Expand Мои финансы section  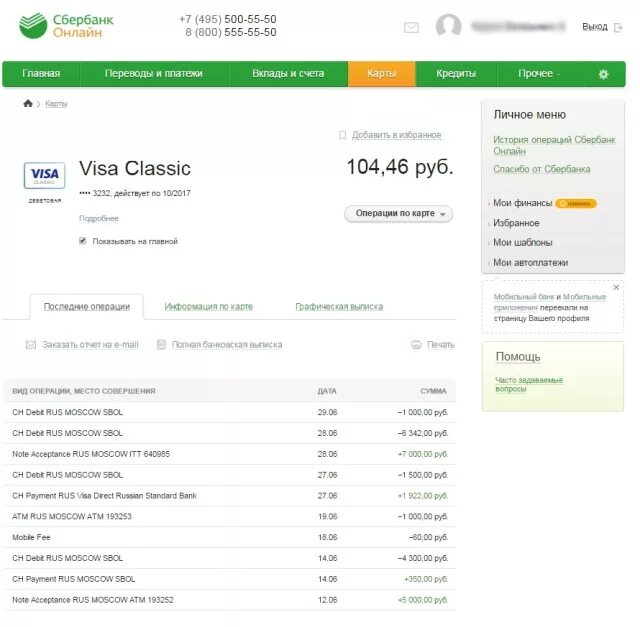coord(522,203)
